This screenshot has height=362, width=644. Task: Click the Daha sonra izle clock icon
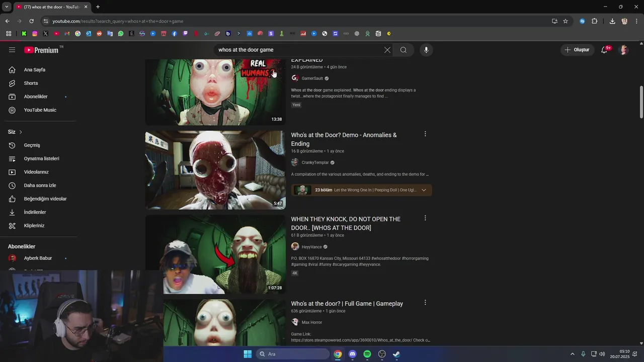pyautogui.click(x=12, y=186)
